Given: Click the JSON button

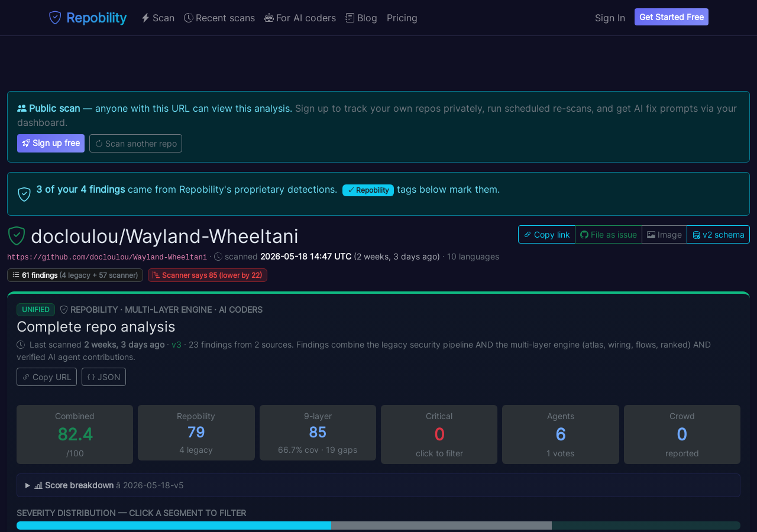Looking at the screenshot, I should click(103, 377).
